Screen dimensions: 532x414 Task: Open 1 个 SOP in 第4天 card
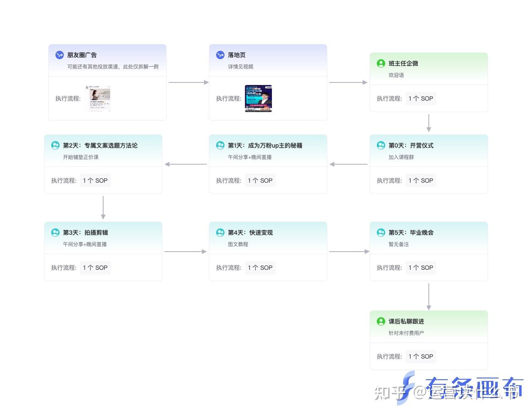260,268
